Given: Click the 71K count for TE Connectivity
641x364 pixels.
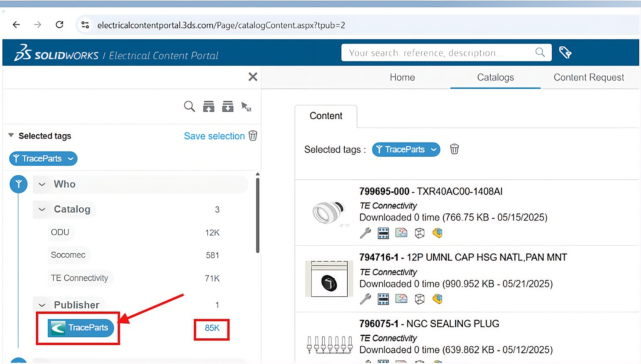Looking at the screenshot, I should (x=212, y=278).
